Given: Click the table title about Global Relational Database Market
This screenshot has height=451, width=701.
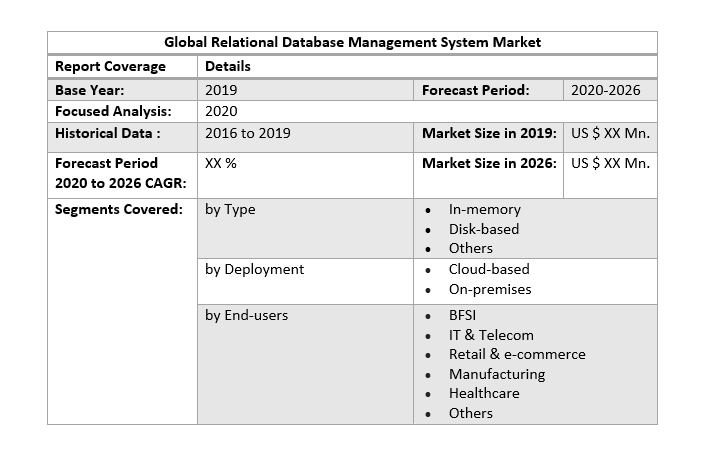Looking at the screenshot, I should 352,42.
